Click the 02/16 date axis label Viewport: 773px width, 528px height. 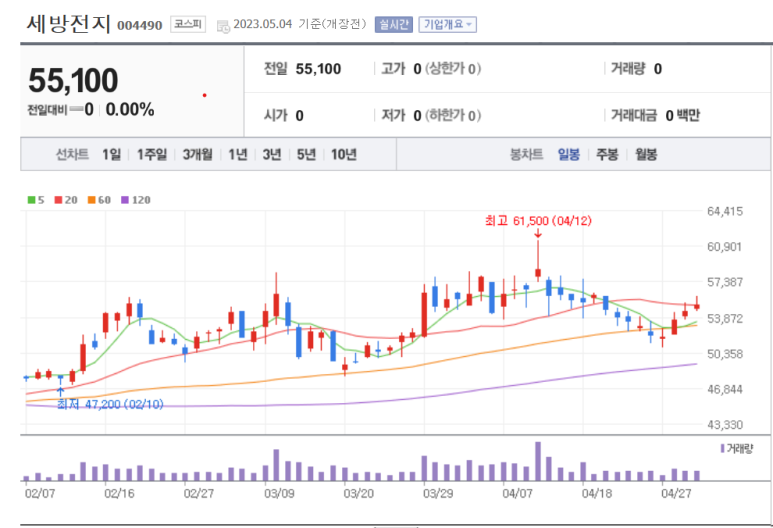tap(119, 493)
